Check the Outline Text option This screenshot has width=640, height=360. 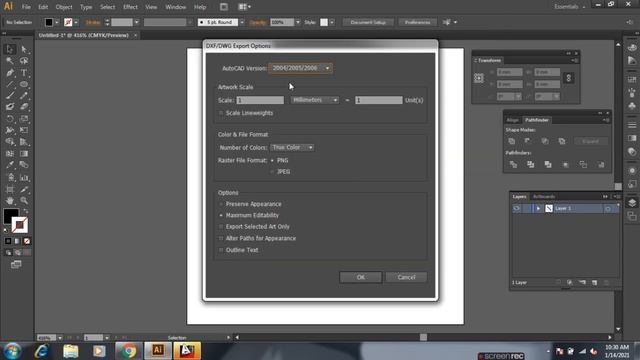(221, 250)
